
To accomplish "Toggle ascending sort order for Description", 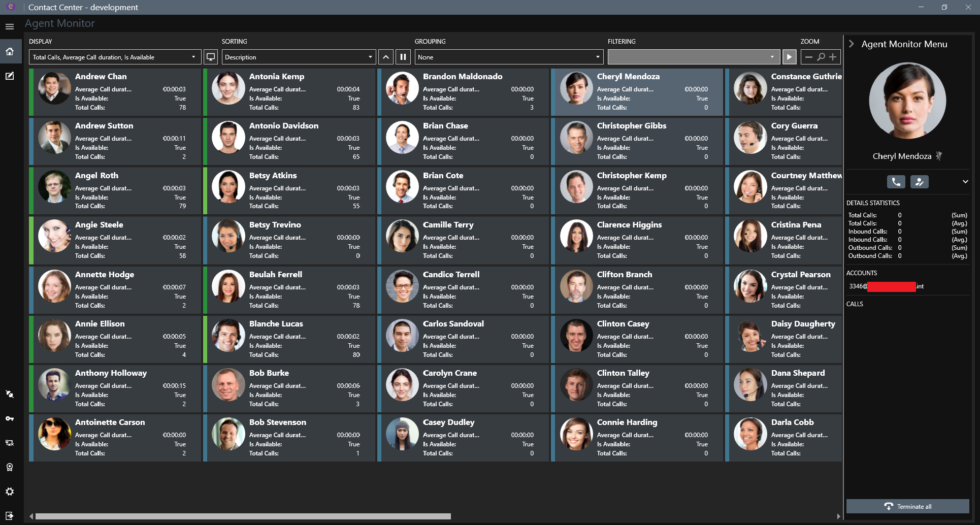I will coord(386,57).
